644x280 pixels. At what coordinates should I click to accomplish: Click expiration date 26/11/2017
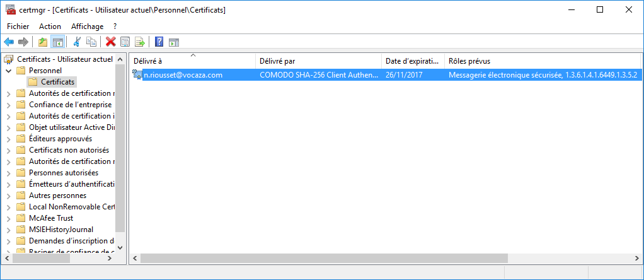coord(404,75)
